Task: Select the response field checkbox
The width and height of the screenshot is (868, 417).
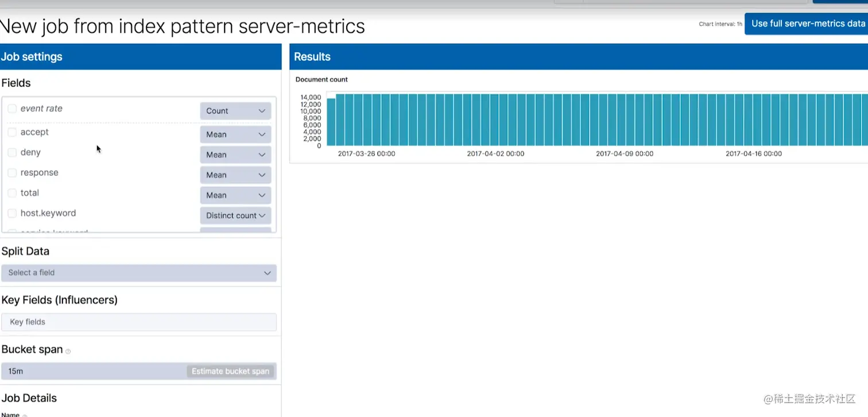Action: pyautogui.click(x=12, y=173)
